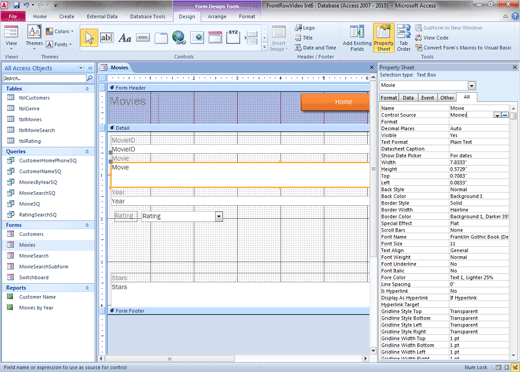Close the Property Sheet pane
This screenshot has height=372, width=520.
tap(515, 67)
